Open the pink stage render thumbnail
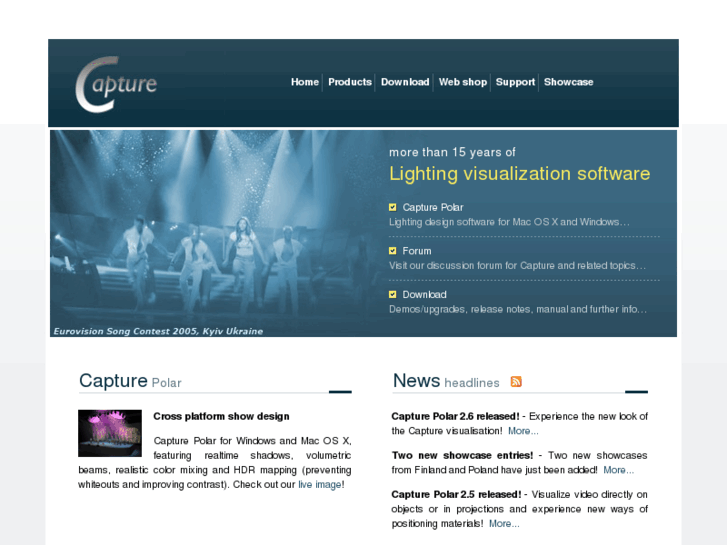 coord(110,433)
